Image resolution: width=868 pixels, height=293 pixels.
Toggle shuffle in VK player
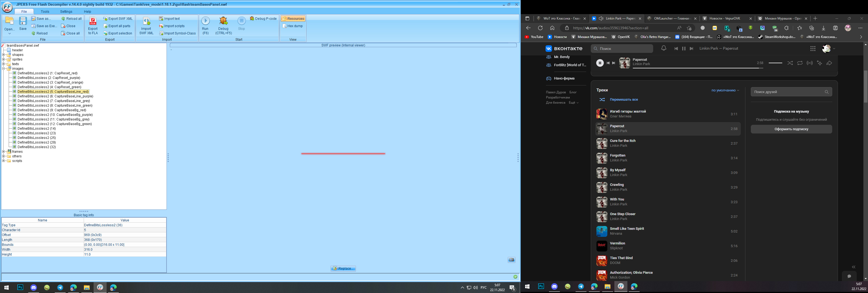[x=790, y=63]
